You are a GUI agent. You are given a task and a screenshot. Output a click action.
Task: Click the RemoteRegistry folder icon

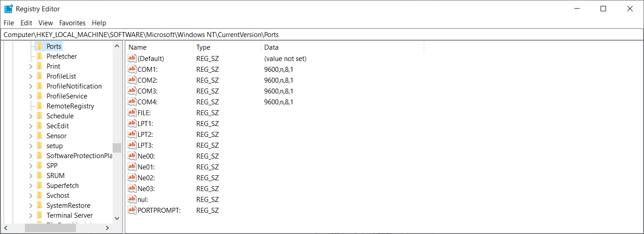pos(39,106)
